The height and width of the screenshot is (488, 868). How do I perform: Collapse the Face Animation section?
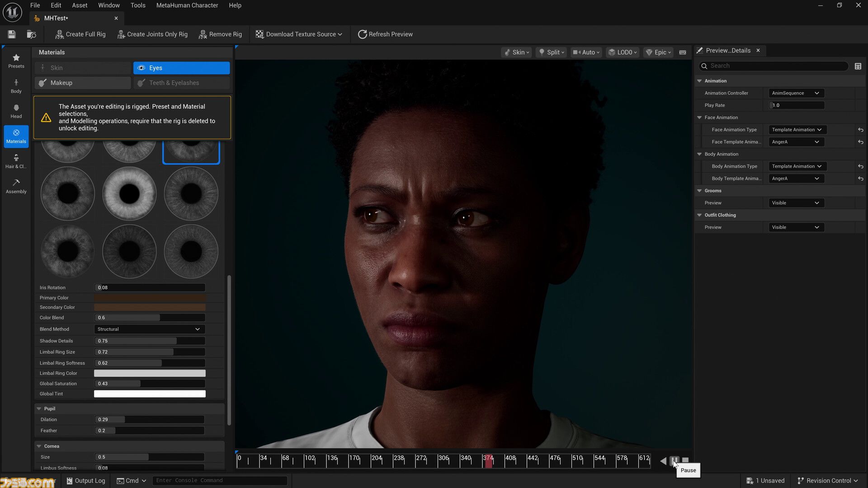pyautogui.click(x=699, y=117)
